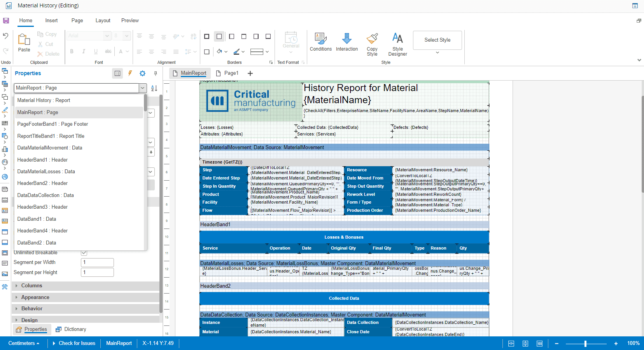
Task: Fit page width from status bar
Action: click(511, 343)
